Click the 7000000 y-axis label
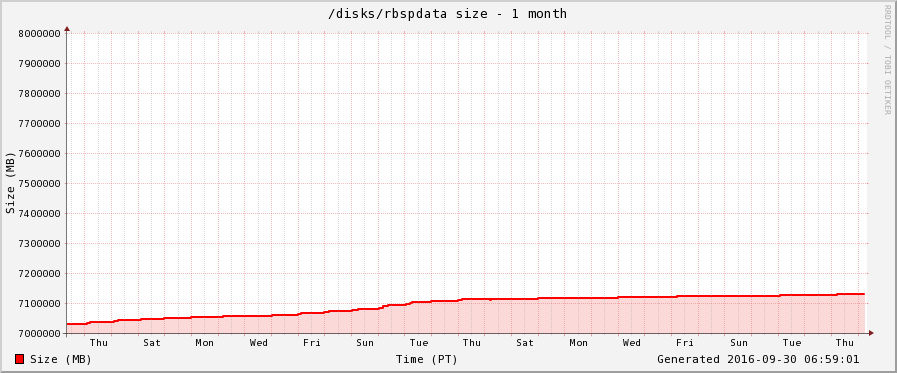 pos(40,334)
